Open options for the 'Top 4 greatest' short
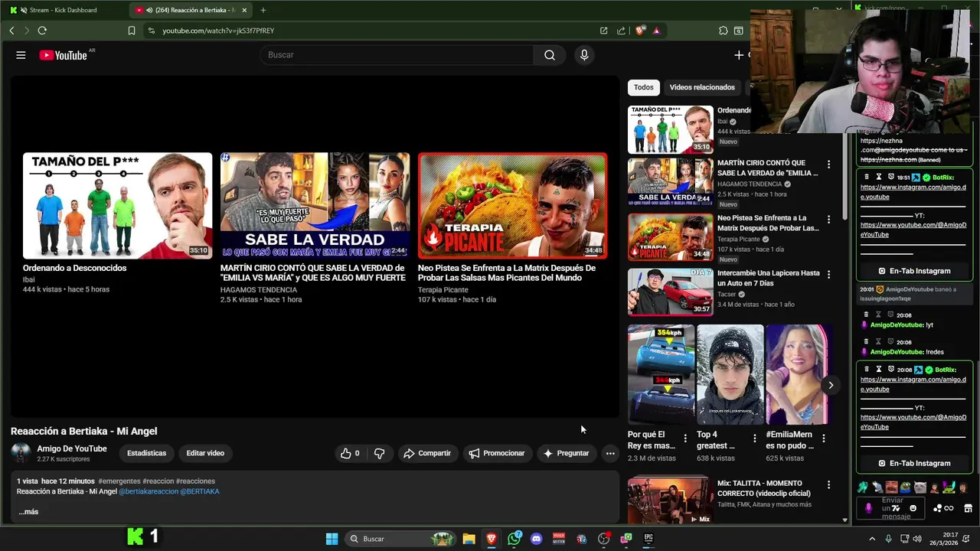980x551 pixels. click(754, 439)
